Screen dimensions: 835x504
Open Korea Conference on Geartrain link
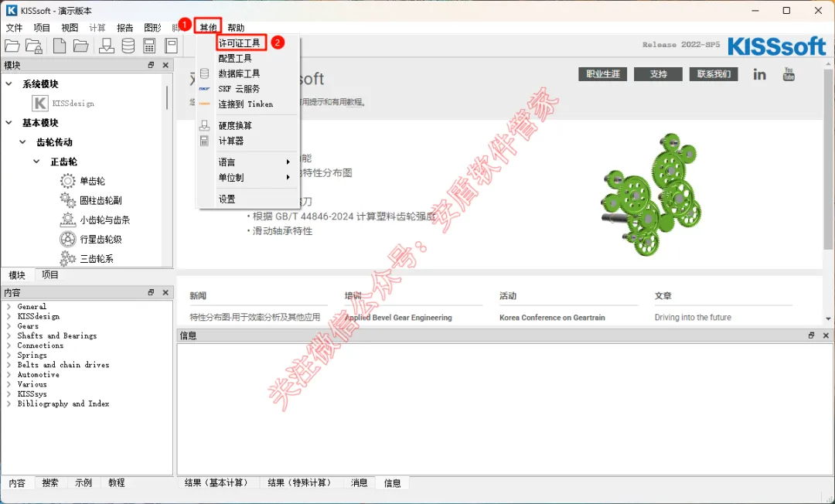(552, 318)
